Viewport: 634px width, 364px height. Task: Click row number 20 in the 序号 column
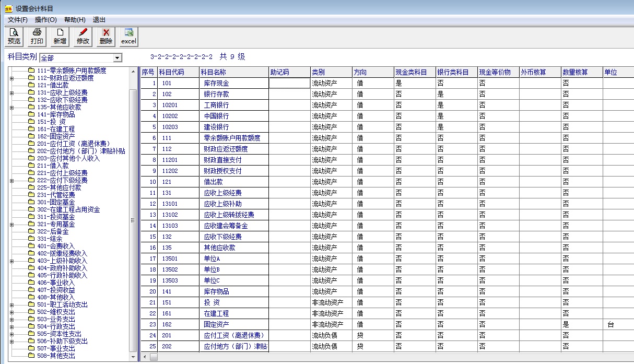tap(149, 291)
